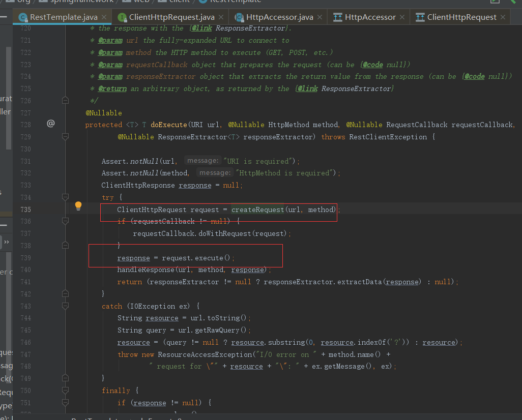522x420 pixels.
Task: Click the ClientHttpRequest.java interface file icon
Action: pos(122,17)
